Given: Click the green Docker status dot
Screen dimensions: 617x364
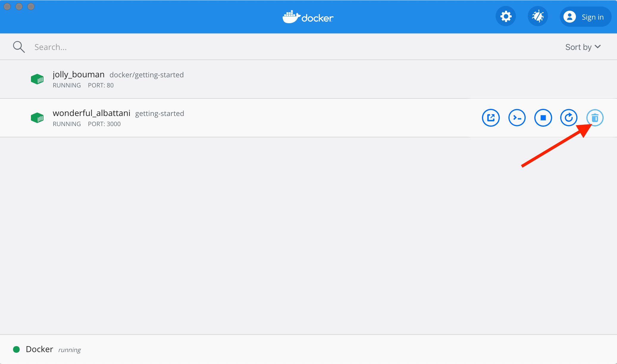Looking at the screenshot, I should pyautogui.click(x=16, y=349).
